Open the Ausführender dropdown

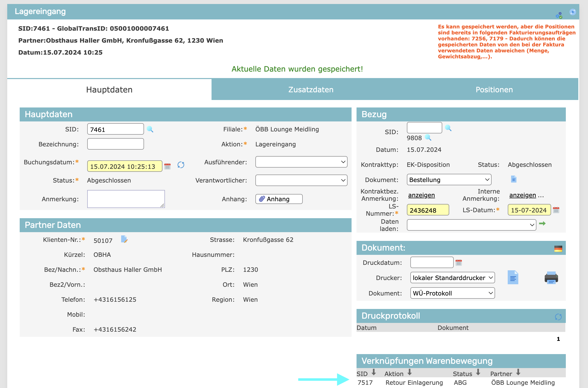(301, 162)
